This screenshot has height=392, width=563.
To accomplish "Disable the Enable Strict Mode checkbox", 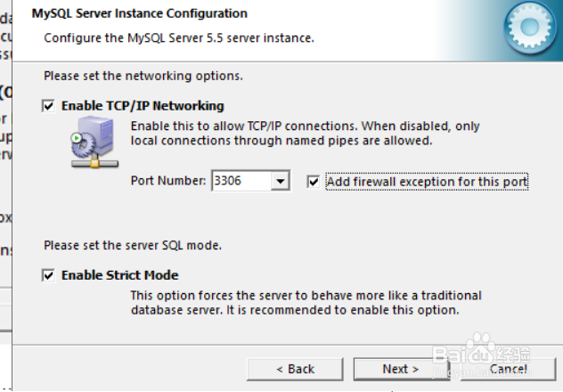I will point(48,275).
